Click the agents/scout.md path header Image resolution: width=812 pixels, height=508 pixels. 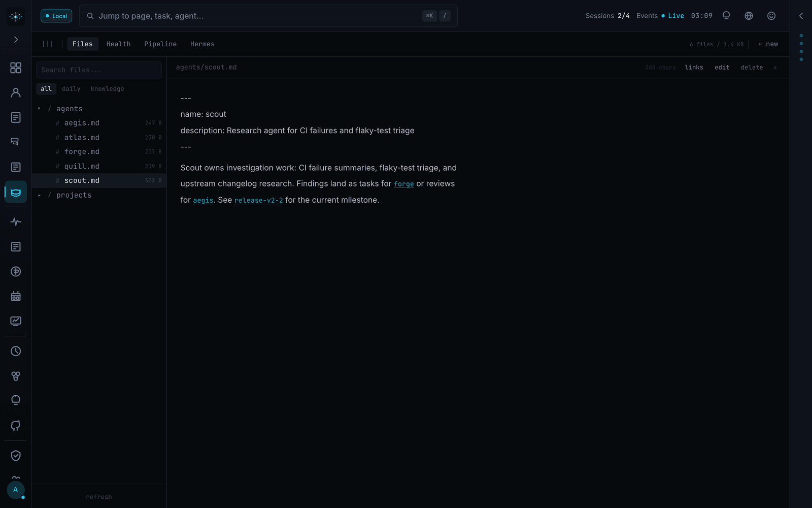point(207,67)
